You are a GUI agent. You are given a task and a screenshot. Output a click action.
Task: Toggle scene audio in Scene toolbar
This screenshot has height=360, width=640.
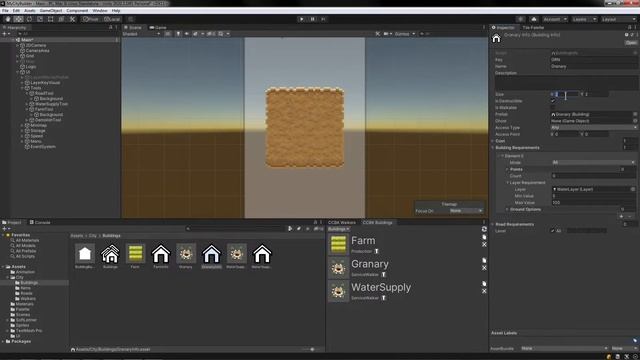187,34
